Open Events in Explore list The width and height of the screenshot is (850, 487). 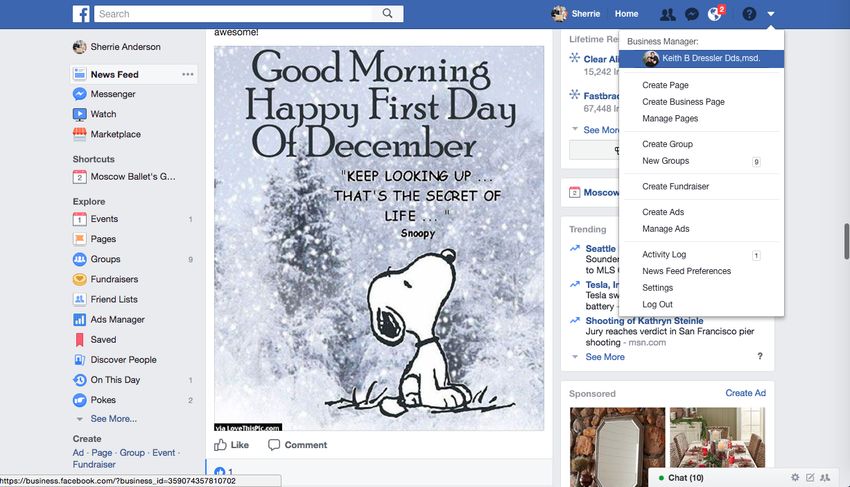pyautogui.click(x=104, y=219)
